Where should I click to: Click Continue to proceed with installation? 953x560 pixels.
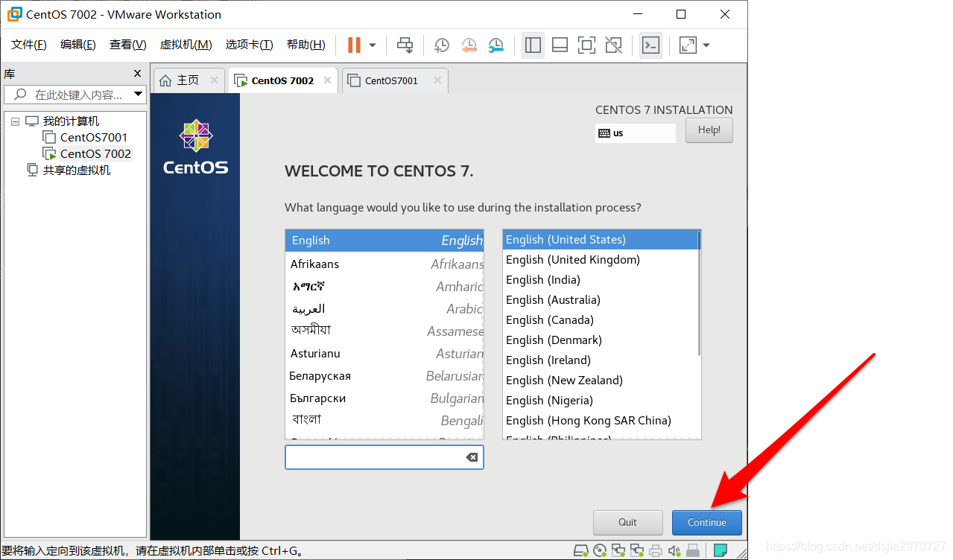click(707, 522)
